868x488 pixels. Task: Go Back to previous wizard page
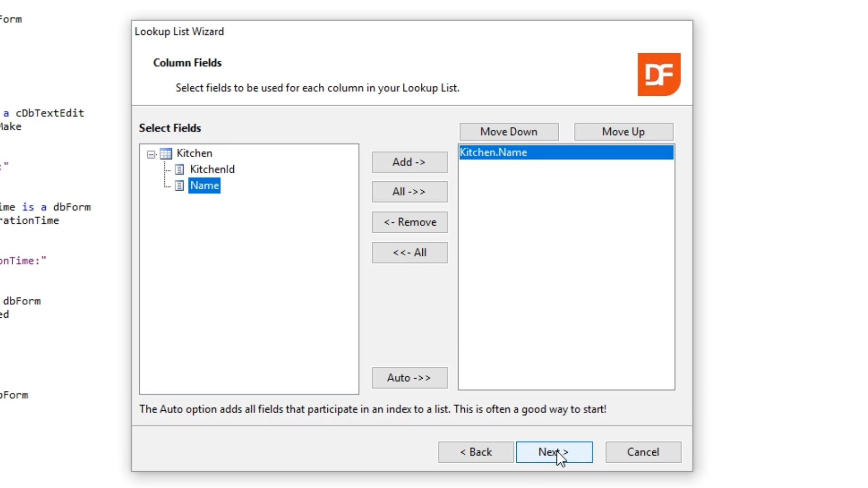click(476, 452)
